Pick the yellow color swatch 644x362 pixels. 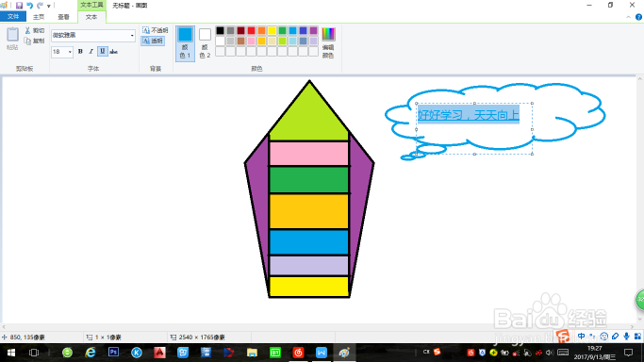[272, 30]
